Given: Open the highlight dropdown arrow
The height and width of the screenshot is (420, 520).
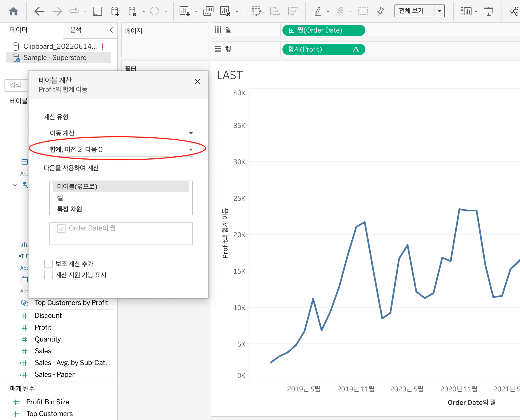Looking at the screenshot, I should (328, 11).
